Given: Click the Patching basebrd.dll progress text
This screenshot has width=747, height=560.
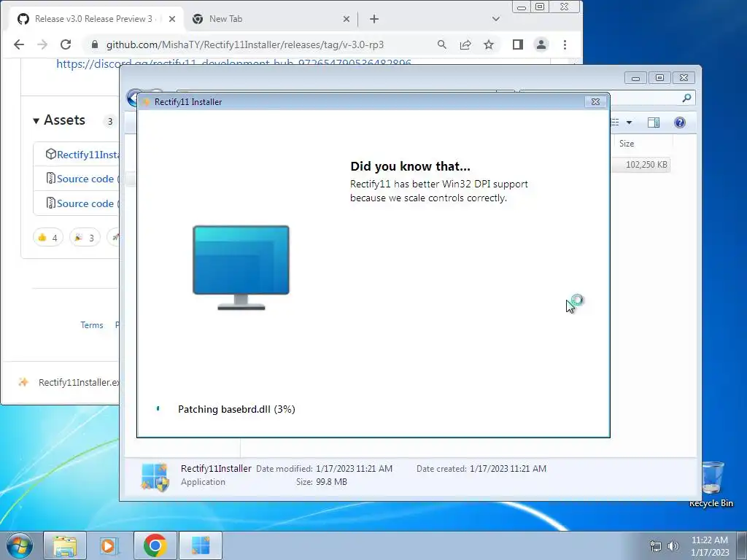Looking at the screenshot, I should [236, 409].
